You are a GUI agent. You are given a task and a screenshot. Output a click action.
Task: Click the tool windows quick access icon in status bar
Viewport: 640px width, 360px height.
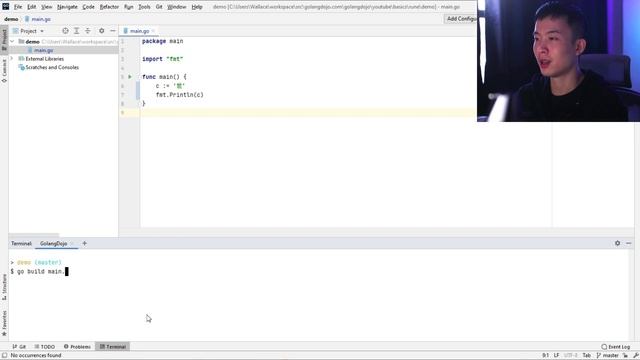4,356
